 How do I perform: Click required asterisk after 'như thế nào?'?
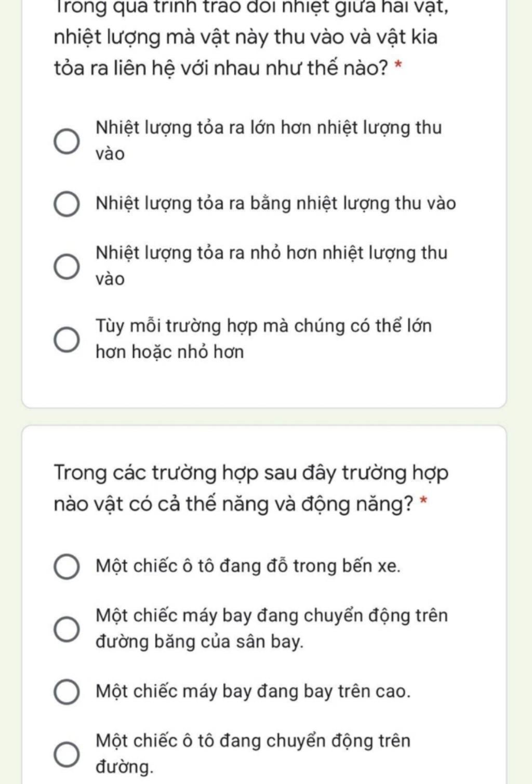pos(398,66)
